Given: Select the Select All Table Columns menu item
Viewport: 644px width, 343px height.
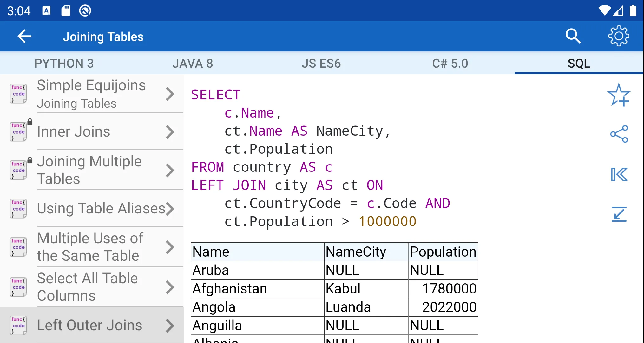Looking at the screenshot, I should click(92, 287).
